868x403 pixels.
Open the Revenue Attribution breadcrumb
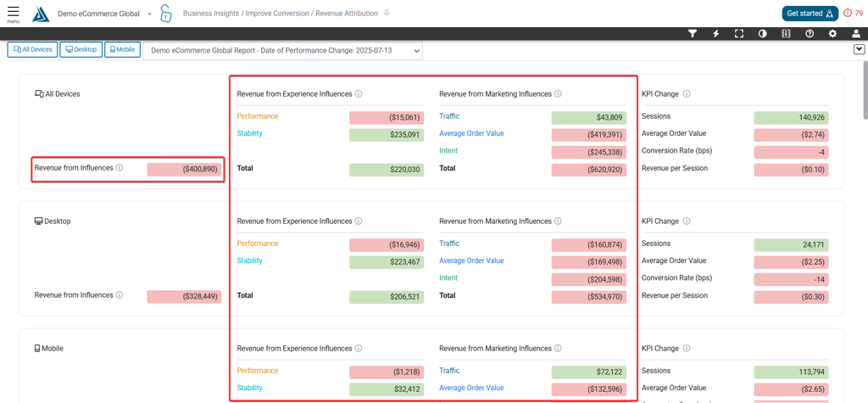347,14
